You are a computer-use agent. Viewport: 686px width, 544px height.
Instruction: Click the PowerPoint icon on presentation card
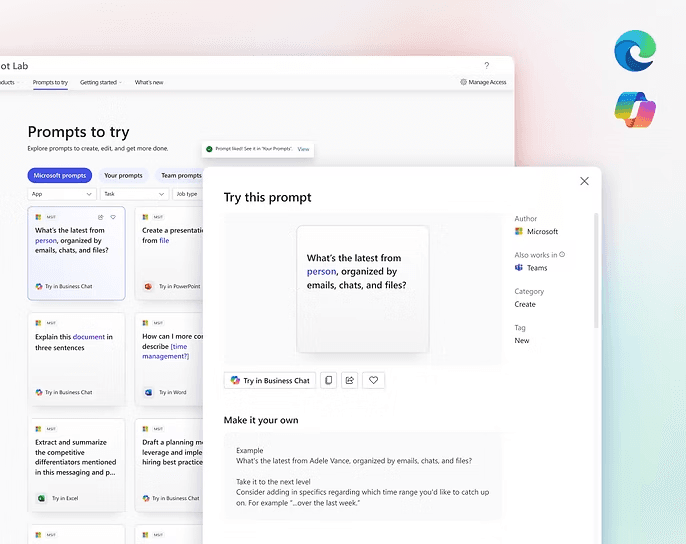(x=148, y=286)
